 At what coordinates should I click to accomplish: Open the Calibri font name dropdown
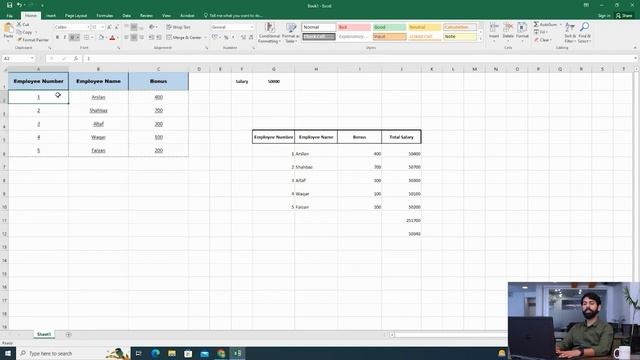[x=88, y=27]
